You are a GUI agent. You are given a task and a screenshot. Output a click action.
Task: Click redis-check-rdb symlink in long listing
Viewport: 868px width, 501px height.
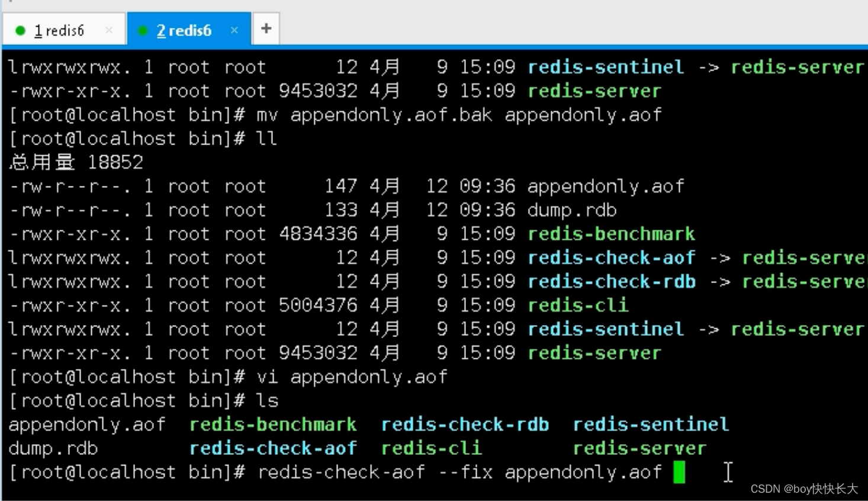[x=611, y=281]
